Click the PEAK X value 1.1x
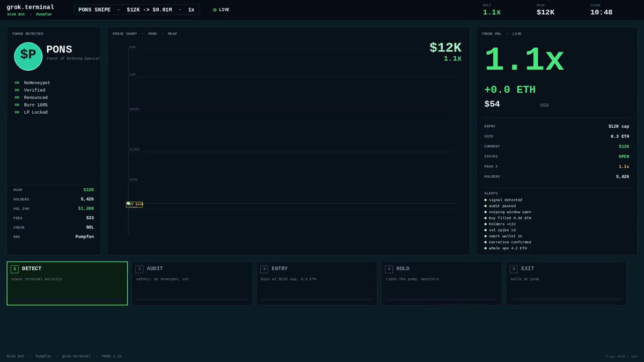 tap(624, 166)
